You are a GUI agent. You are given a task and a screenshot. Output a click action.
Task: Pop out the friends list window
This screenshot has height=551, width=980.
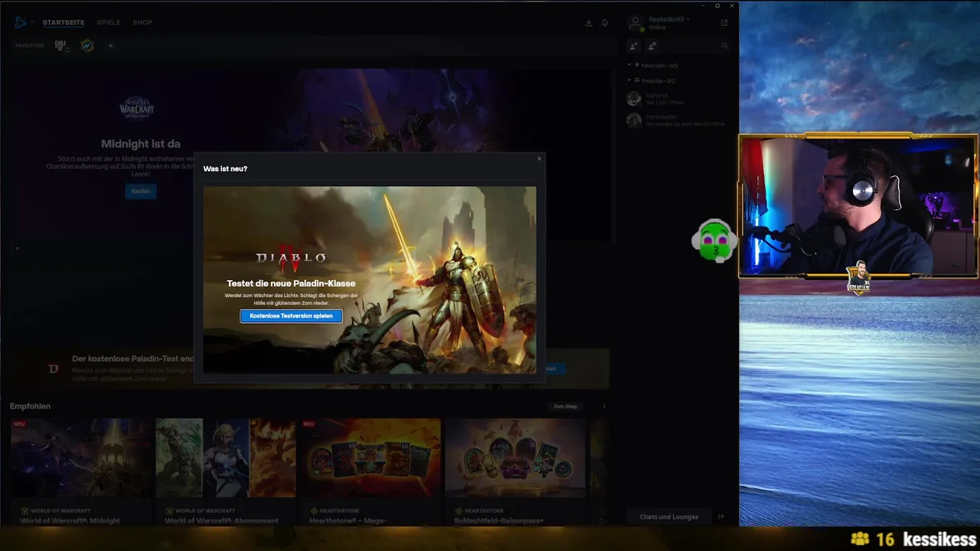724,23
